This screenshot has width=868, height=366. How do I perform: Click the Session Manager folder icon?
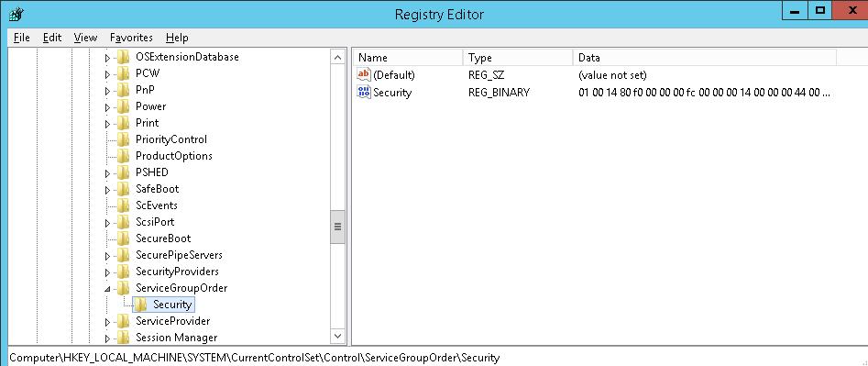click(124, 338)
